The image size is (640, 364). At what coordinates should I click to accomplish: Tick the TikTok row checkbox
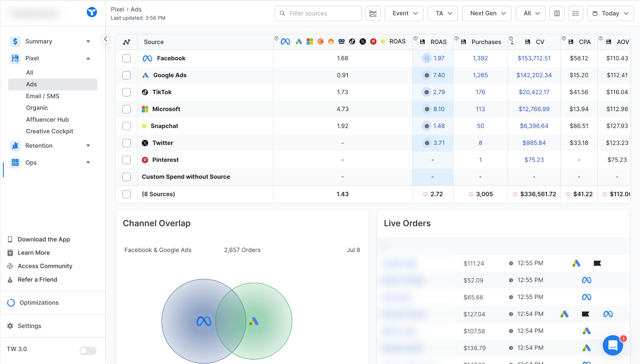127,92
